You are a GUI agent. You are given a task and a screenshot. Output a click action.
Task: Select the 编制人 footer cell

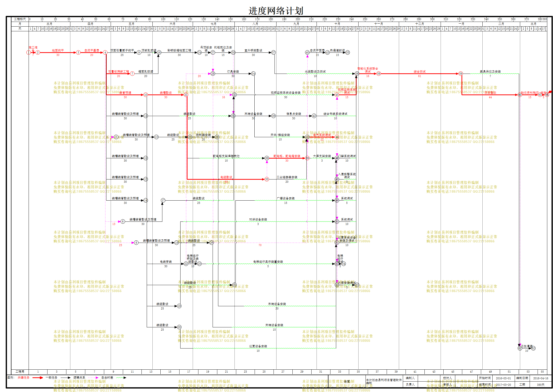tap(410, 378)
